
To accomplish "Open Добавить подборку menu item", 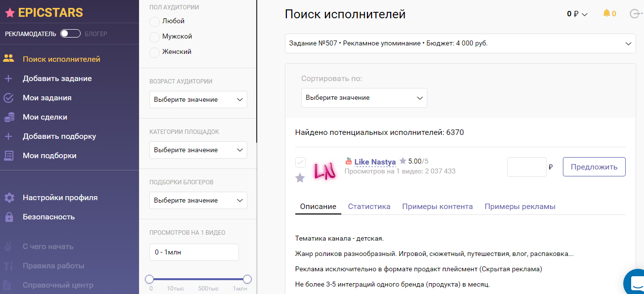I will click(x=59, y=136).
